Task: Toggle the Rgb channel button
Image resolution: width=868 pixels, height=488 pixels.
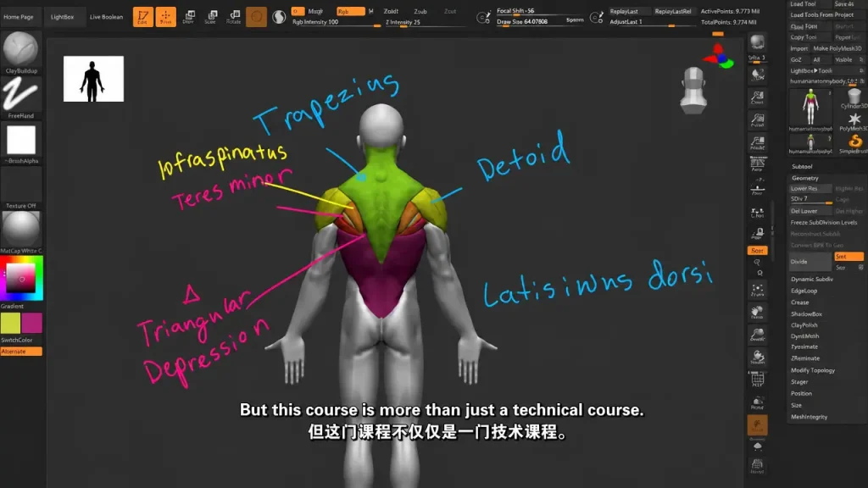Action: tap(350, 11)
